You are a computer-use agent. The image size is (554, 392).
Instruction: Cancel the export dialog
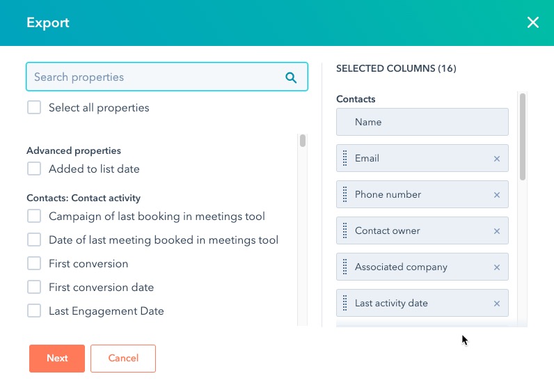123,359
